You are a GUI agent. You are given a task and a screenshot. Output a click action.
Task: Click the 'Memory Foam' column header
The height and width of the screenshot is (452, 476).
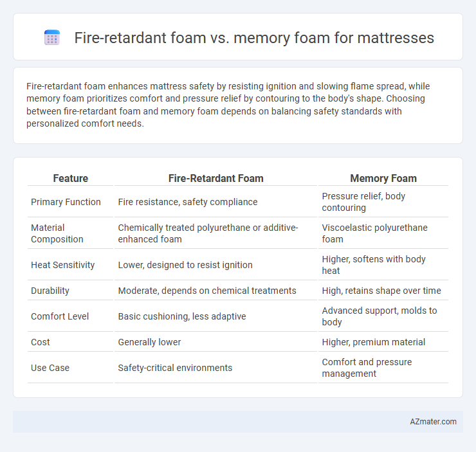[383, 178]
